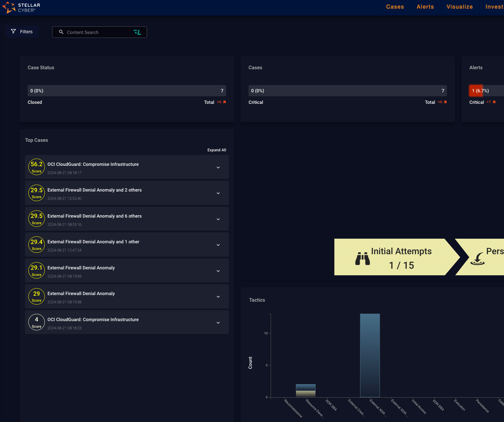Expand the case with score 4
Viewport: 504px width, 422px height.
(x=218, y=323)
